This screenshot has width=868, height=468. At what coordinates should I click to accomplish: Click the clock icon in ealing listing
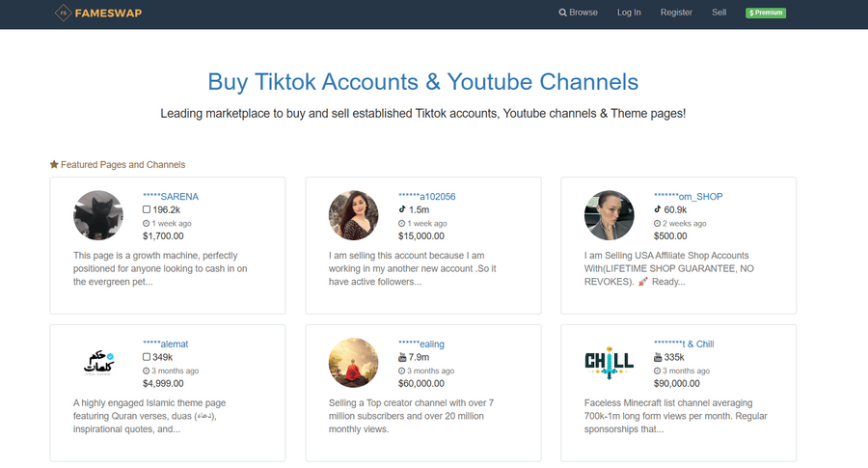[x=401, y=371]
